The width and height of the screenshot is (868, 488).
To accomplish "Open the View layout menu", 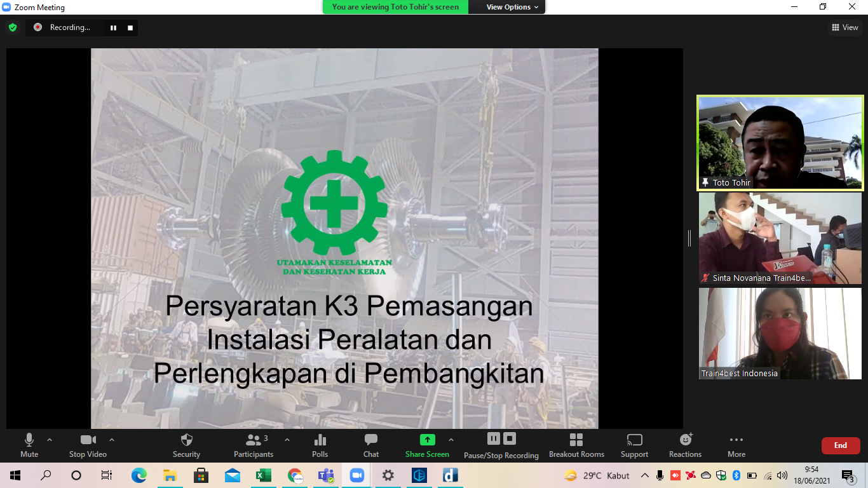I will click(845, 27).
